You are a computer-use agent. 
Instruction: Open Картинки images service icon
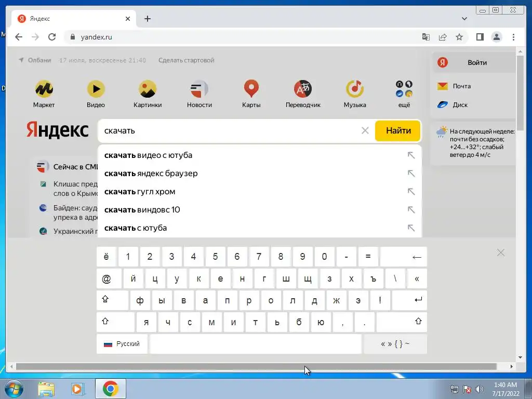click(148, 89)
